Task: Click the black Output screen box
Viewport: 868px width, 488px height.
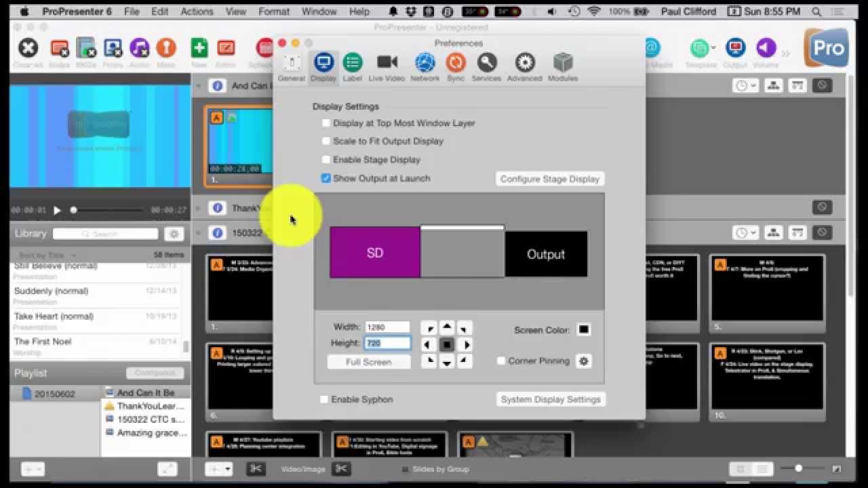Action: coord(546,254)
